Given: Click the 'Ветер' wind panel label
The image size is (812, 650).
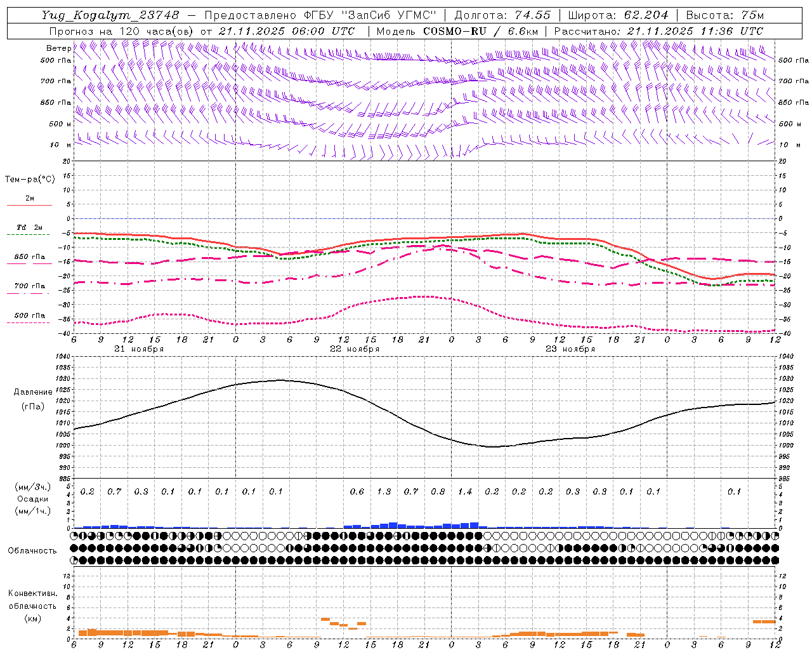Looking at the screenshot, I should pyautogui.click(x=59, y=48).
